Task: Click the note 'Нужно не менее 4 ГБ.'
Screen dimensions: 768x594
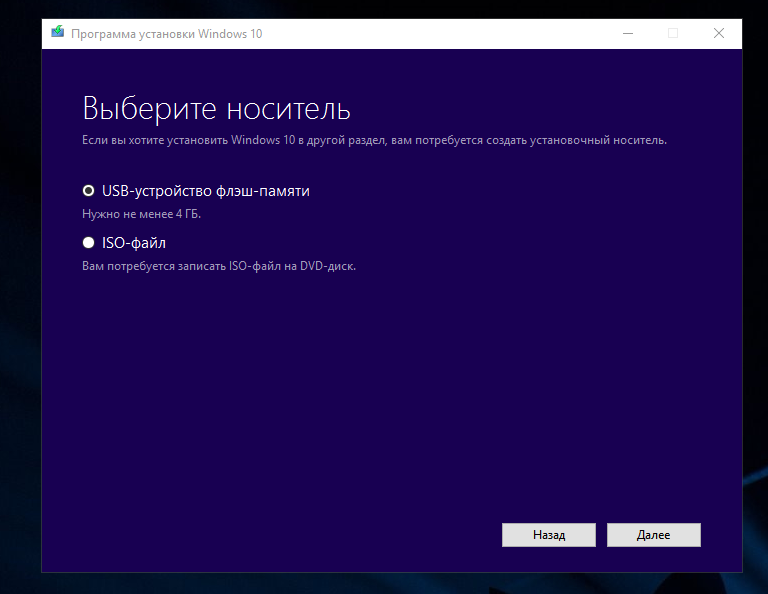Action: 142,214
